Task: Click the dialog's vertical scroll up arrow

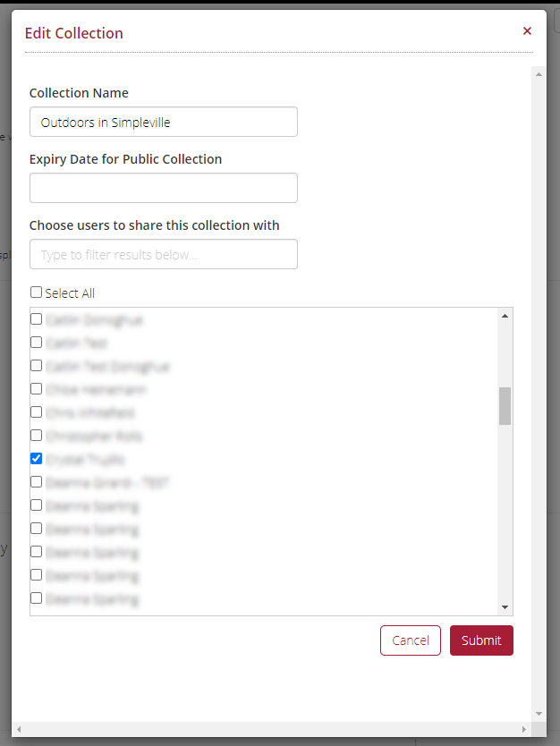Action: 539,74
